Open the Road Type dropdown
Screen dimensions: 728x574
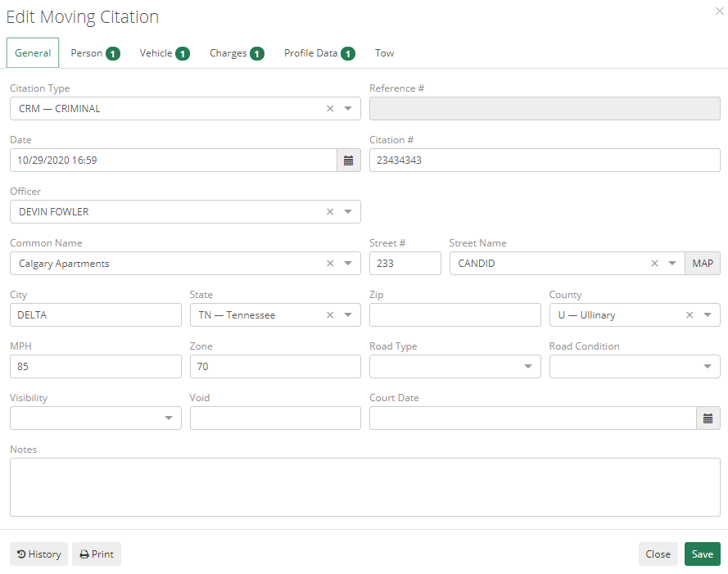455,366
